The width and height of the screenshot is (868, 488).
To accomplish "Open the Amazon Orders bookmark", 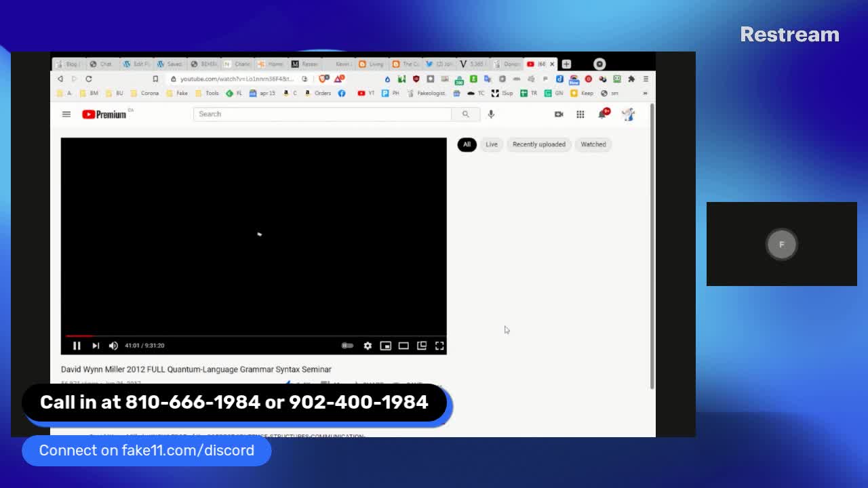I will click(x=318, y=94).
